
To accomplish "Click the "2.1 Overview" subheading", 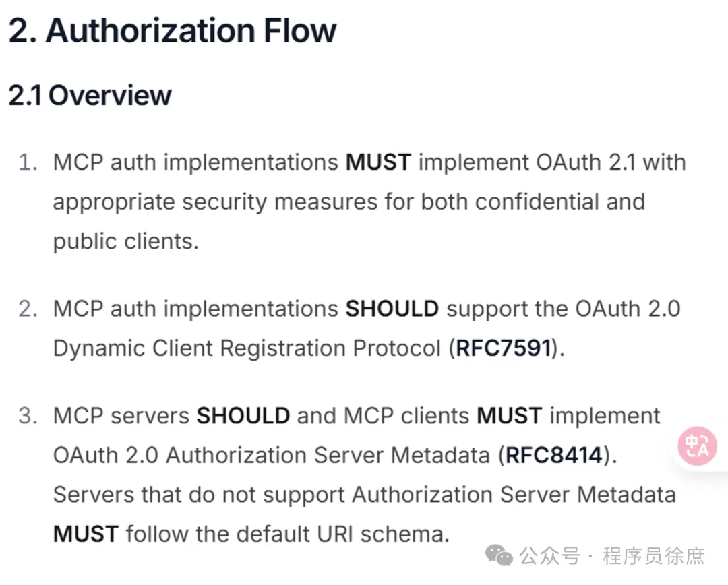I will click(90, 95).
